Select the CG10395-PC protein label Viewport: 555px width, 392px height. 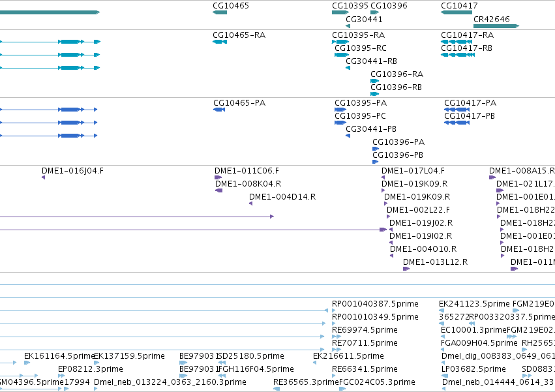pyautogui.click(x=360, y=116)
